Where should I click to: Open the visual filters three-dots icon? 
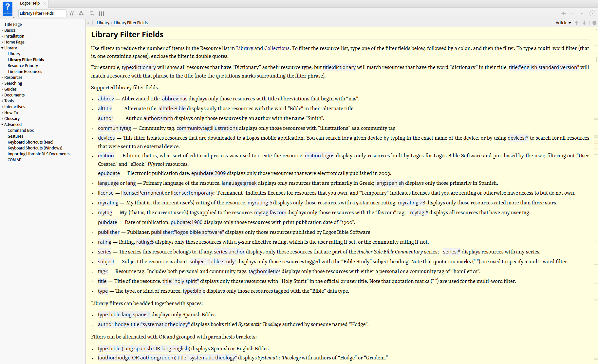[81, 13]
